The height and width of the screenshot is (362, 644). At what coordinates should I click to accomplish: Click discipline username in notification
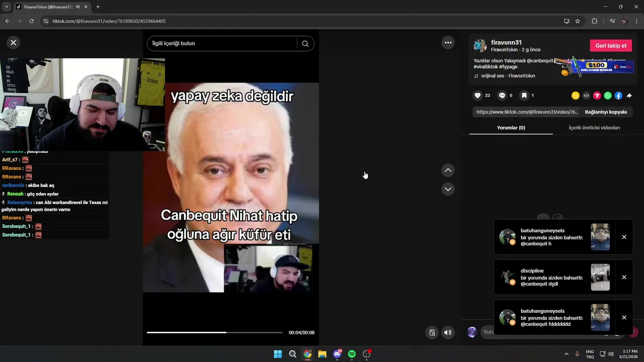(532, 271)
